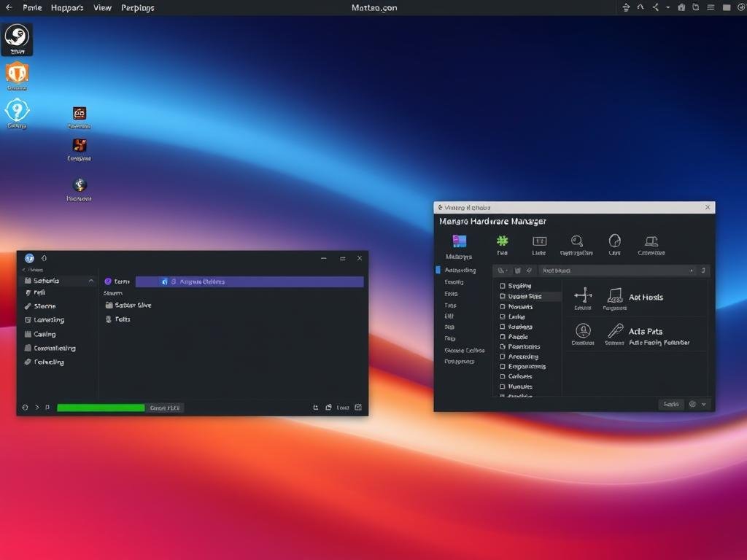This screenshot has height=560, width=747.
Task: Open the Pome menu in the top bar
Action: pyautogui.click(x=32, y=7)
